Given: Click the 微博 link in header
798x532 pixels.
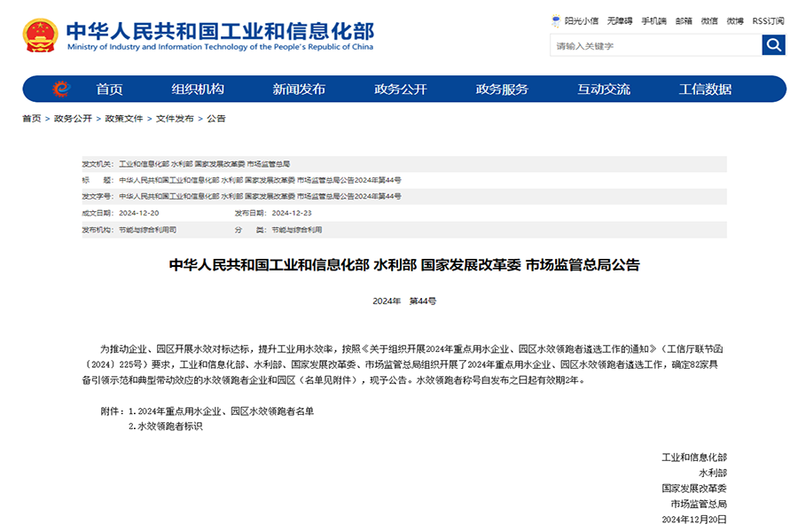Looking at the screenshot, I should click(735, 21).
